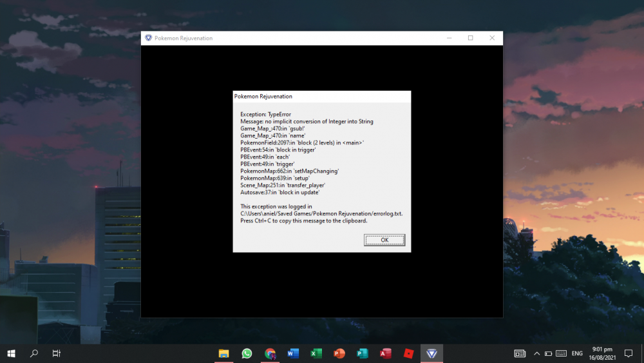The height and width of the screenshot is (363, 644).
Task: Open the Windows Start menu
Action: 11,353
